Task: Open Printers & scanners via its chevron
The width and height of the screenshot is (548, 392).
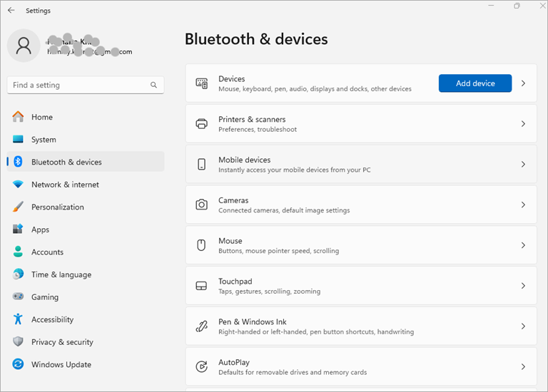Action: [x=523, y=124]
